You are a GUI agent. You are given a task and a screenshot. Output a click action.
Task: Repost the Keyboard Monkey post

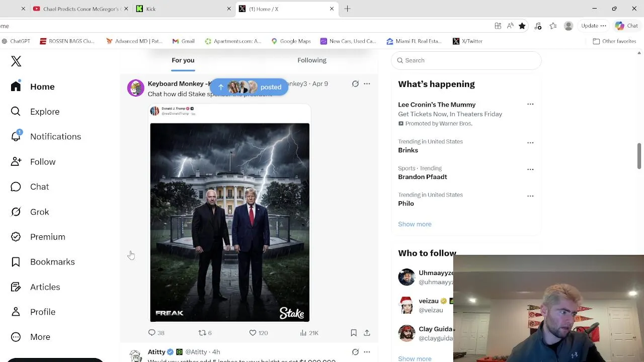tap(202, 333)
